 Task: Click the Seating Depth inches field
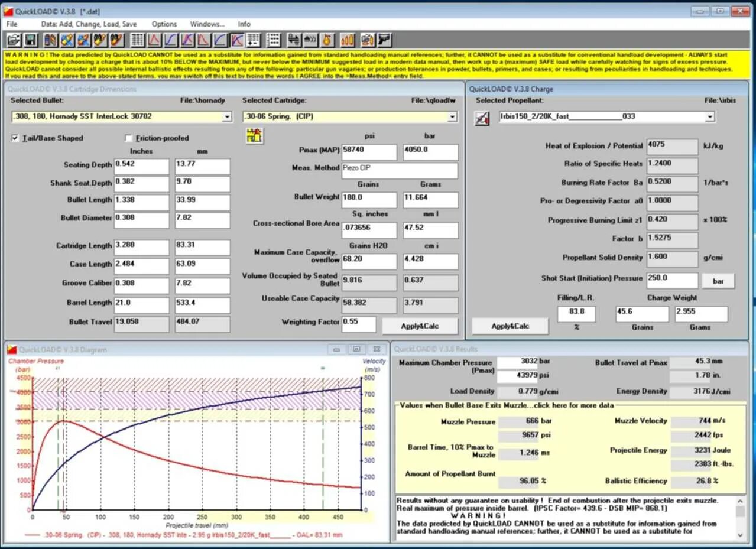click(x=141, y=166)
